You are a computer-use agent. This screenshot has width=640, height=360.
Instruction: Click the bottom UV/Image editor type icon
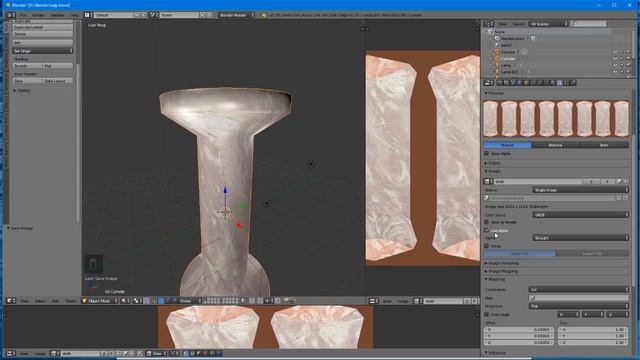click(10, 353)
